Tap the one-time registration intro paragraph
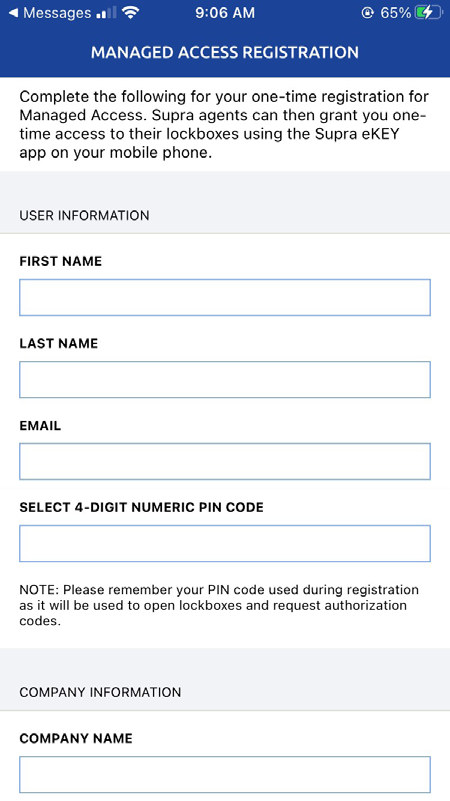Image resolution: width=450 pixels, height=801 pixels. 224,125
